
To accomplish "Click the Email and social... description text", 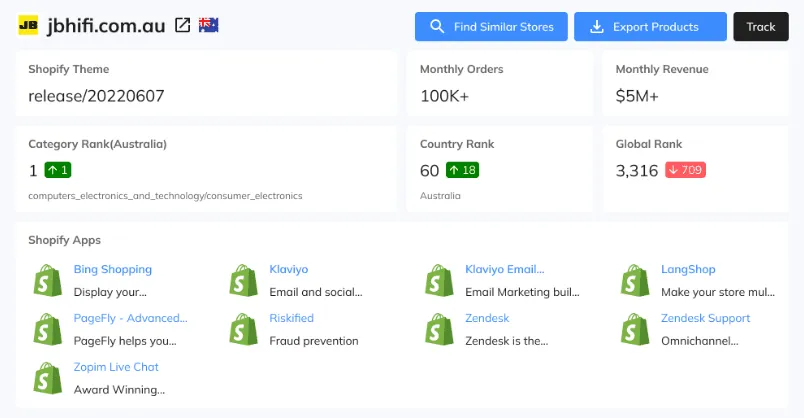I will click(x=316, y=292).
